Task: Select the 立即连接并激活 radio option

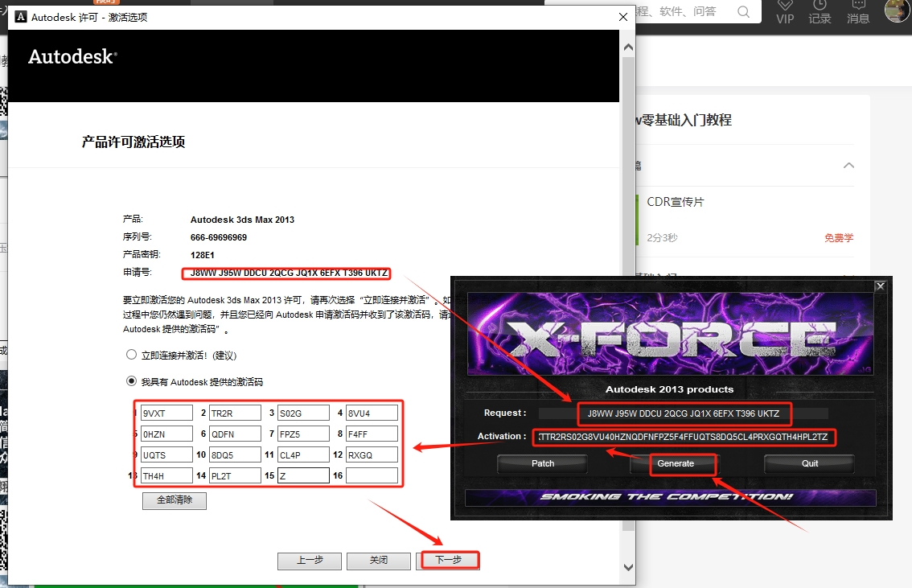Action: click(131, 355)
